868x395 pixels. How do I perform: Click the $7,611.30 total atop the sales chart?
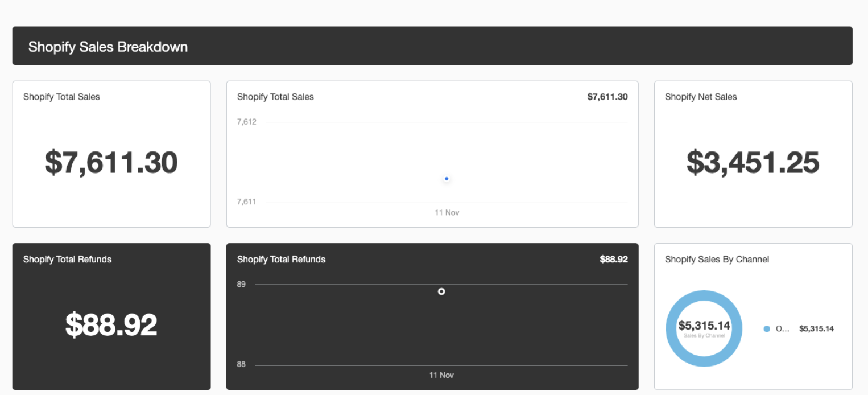point(607,97)
